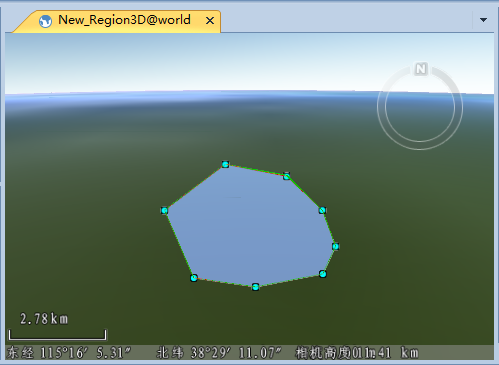Click the latitude readout in status bar
Viewport: 499px width, 365px height.
pos(219,353)
